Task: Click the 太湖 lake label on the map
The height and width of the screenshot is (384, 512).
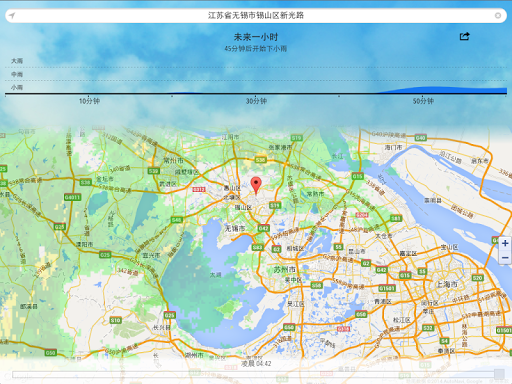Action: (215, 275)
